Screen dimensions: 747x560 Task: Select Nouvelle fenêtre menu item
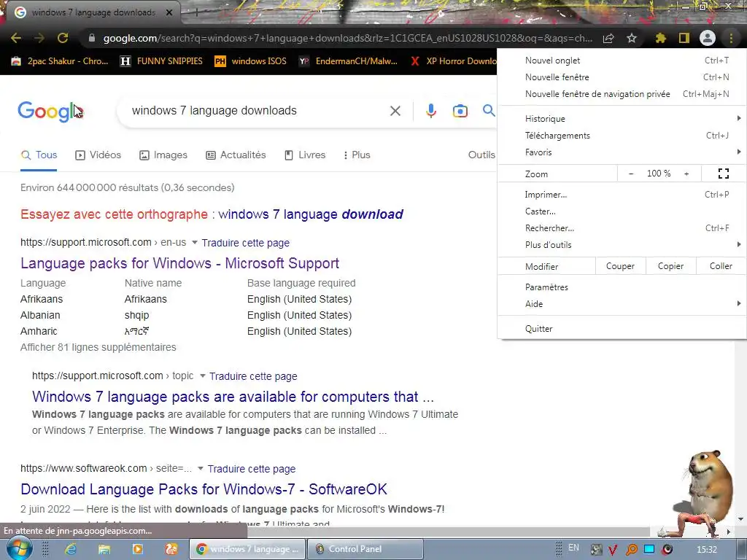(622, 77)
